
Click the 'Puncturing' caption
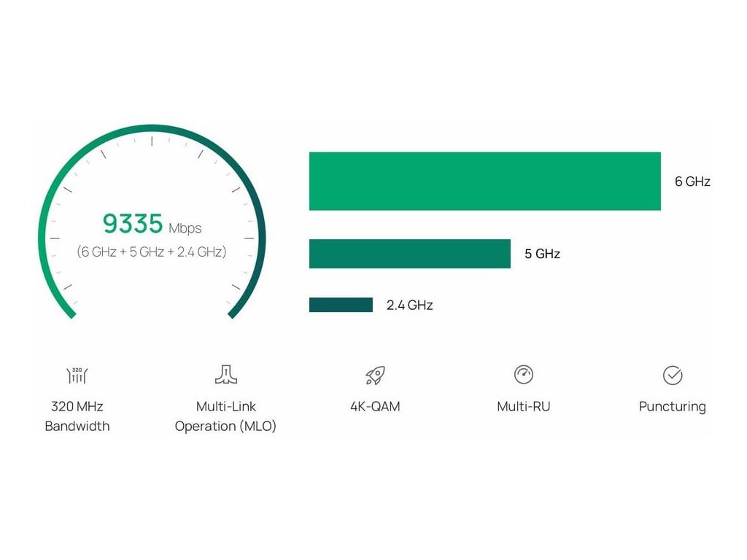672,407
